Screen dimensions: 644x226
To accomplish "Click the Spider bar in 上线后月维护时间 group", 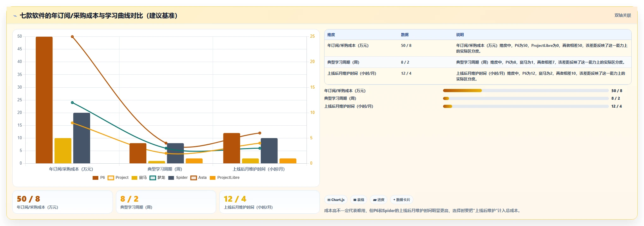I will click(x=269, y=151).
